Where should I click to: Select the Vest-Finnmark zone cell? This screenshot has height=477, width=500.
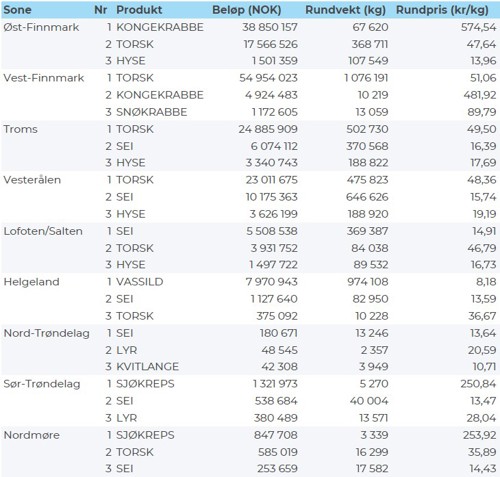[x=44, y=78]
